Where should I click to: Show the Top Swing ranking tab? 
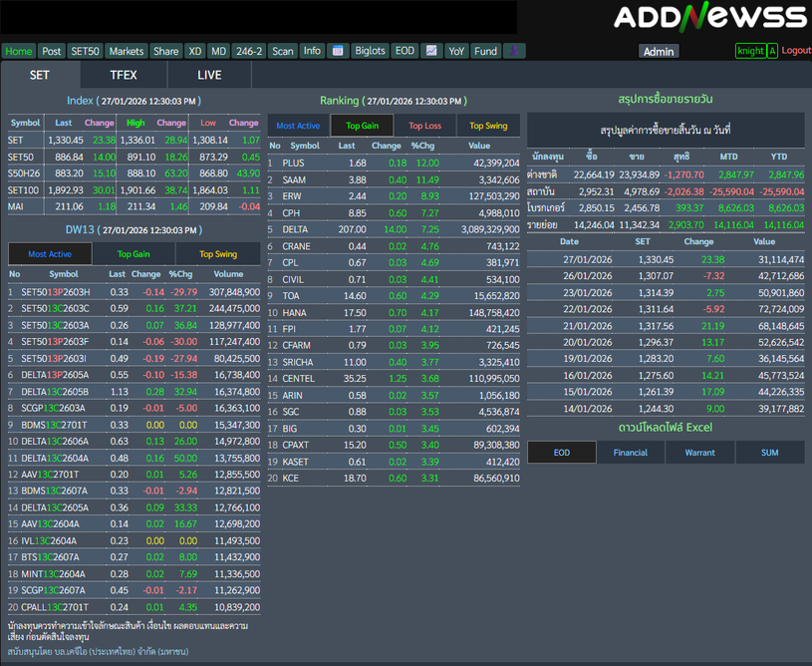coord(489,126)
